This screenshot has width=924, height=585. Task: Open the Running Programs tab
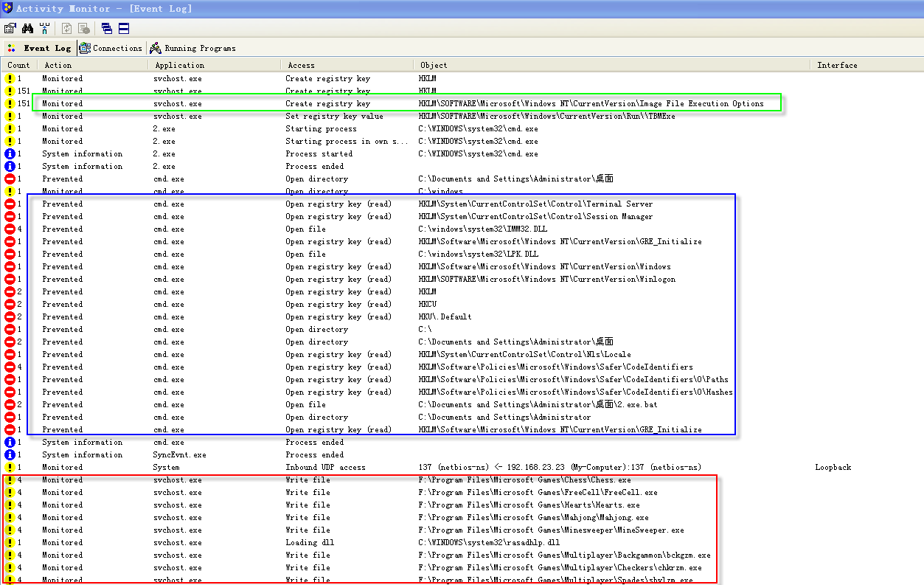(193, 49)
